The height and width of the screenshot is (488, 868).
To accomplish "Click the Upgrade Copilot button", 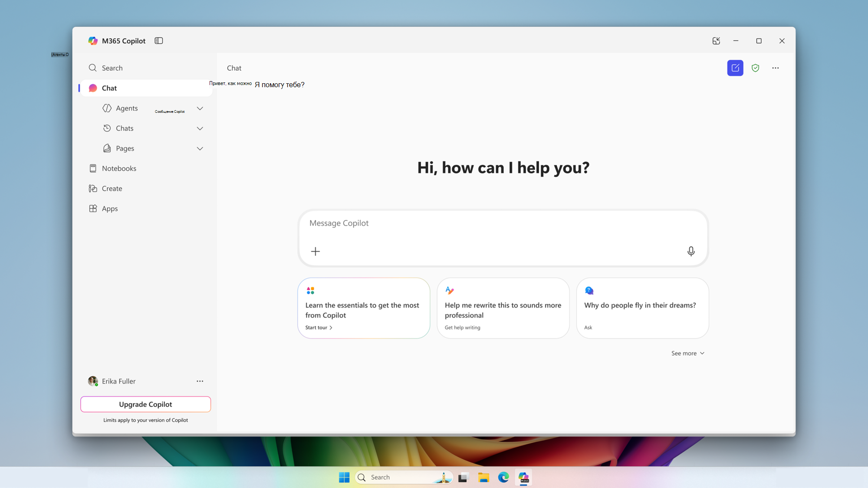I will [145, 404].
